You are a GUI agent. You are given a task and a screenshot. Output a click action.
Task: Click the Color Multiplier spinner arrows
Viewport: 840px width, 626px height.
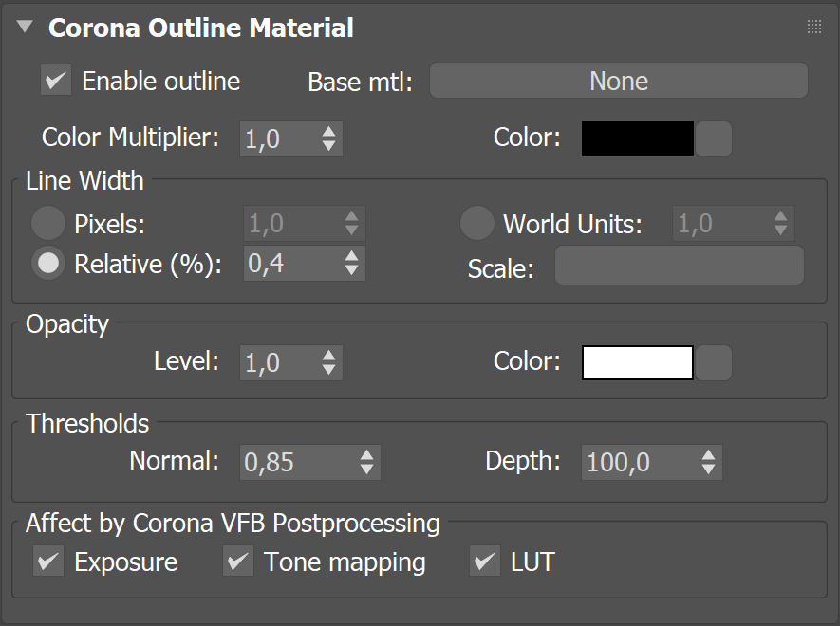click(x=328, y=138)
